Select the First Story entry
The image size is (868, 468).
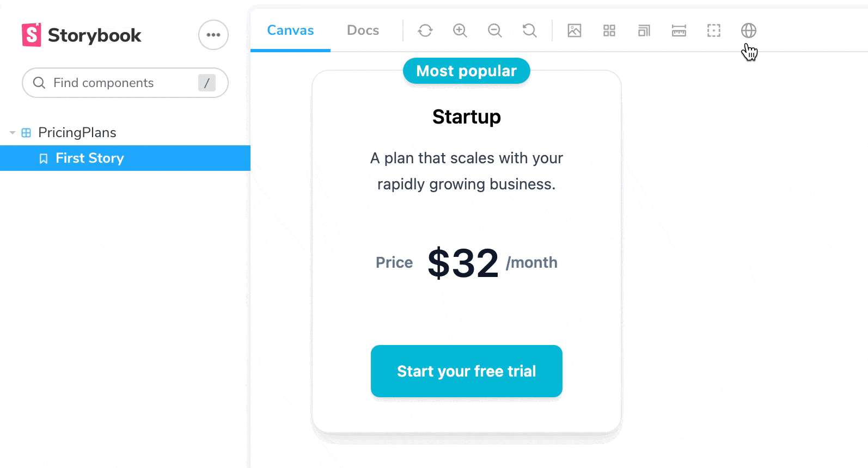[x=125, y=158]
